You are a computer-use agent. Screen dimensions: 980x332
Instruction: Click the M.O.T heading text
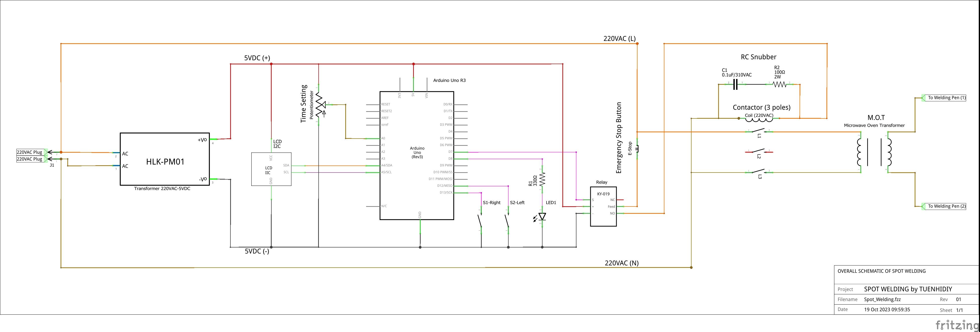click(x=876, y=118)
